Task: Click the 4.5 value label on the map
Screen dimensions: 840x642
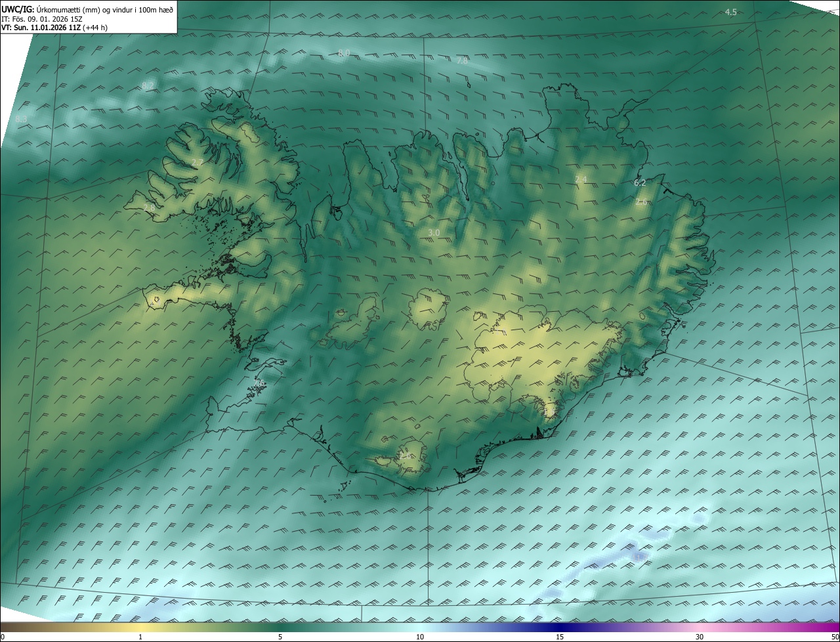Action: coord(731,12)
